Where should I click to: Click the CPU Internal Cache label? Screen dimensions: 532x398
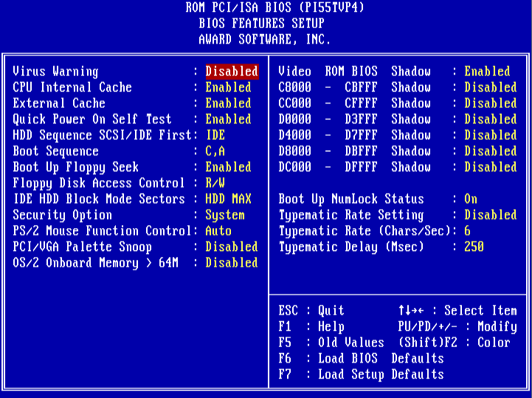click(x=72, y=88)
